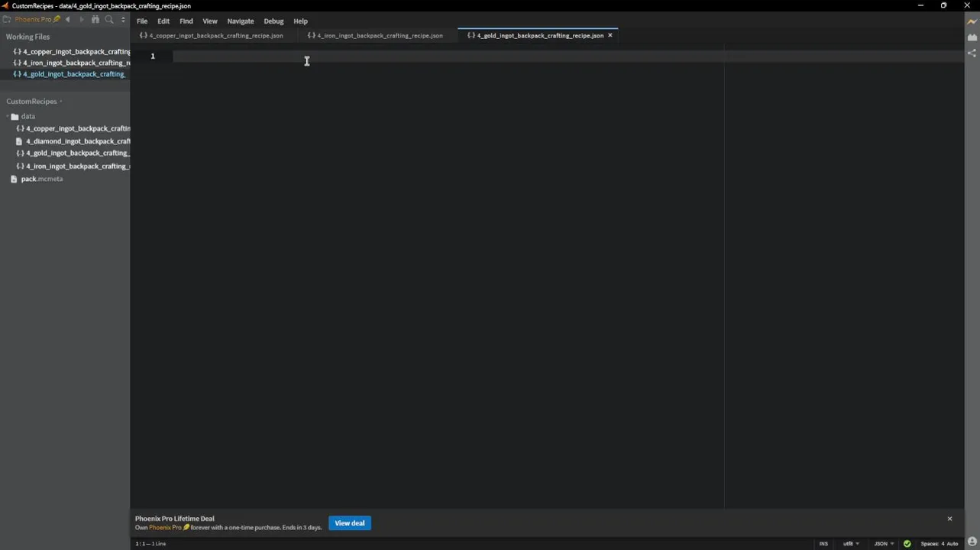Open the utf8 encoding dropdown
Image resolution: width=980 pixels, height=550 pixels.
click(x=851, y=544)
